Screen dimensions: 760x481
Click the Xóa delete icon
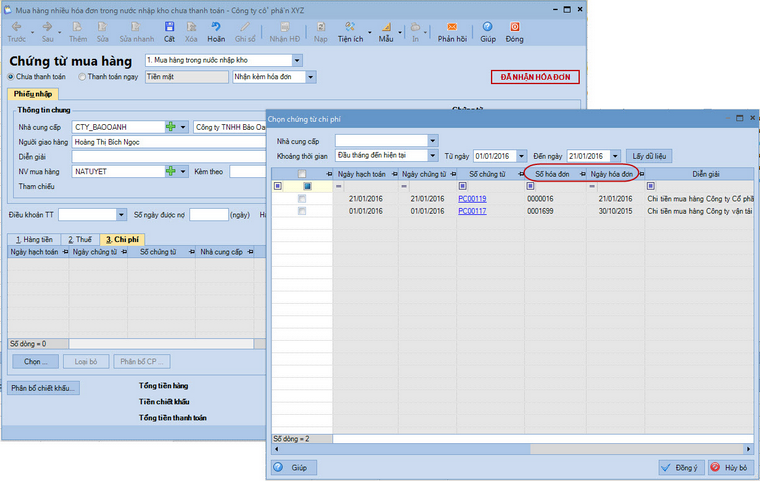click(191, 27)
